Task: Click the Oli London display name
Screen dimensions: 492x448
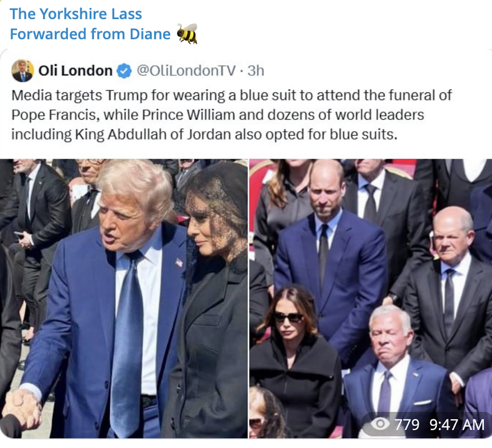Action: [75, 70]
